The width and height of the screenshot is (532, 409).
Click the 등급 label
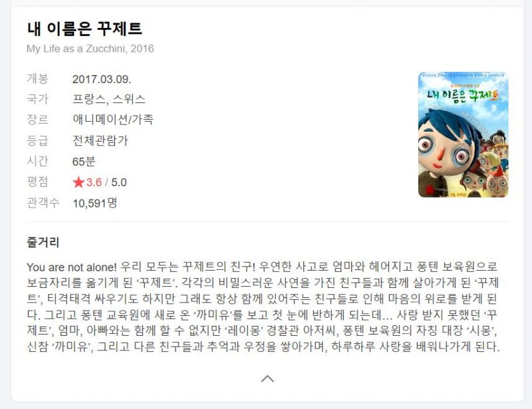[x=38, y=140]
